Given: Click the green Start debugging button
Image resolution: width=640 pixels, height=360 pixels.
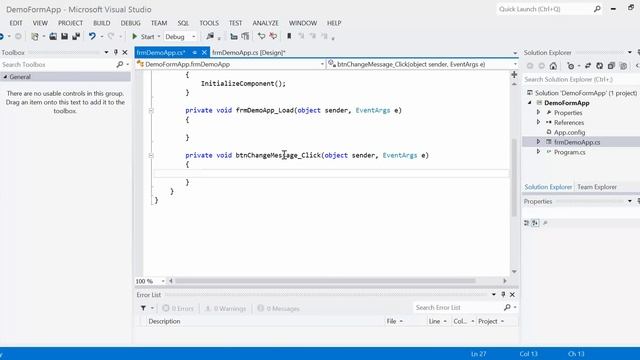Looking at the screenshot, I should click(x=143, y=36).
